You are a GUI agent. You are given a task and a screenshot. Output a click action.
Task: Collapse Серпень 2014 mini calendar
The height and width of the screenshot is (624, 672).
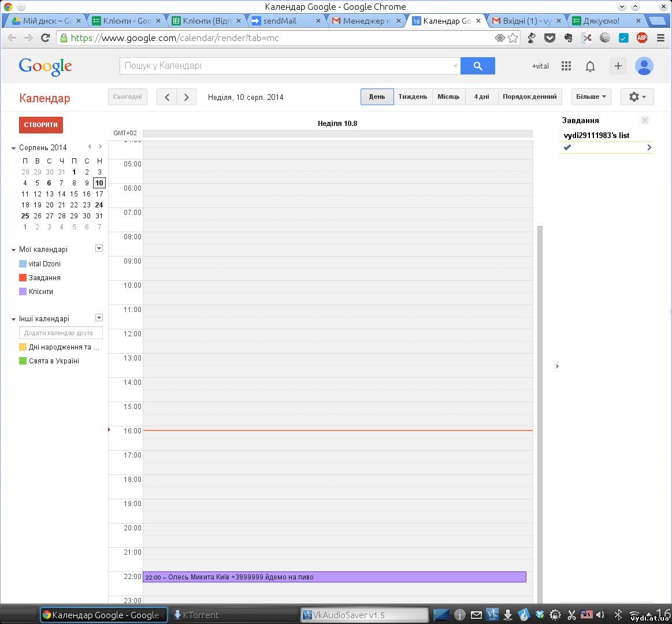click(x=13, y=148)
